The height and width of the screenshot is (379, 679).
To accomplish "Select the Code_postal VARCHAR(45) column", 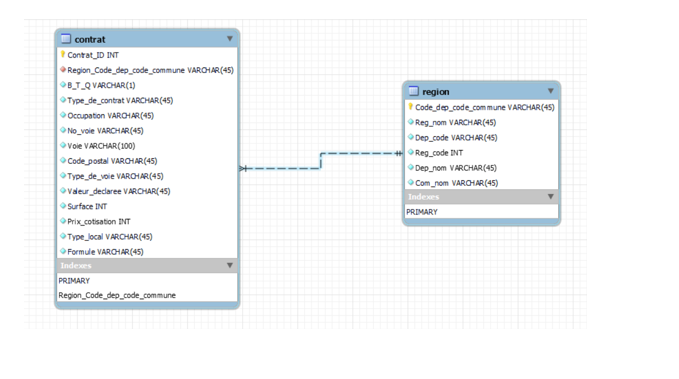I will click(x=112, y=161).
